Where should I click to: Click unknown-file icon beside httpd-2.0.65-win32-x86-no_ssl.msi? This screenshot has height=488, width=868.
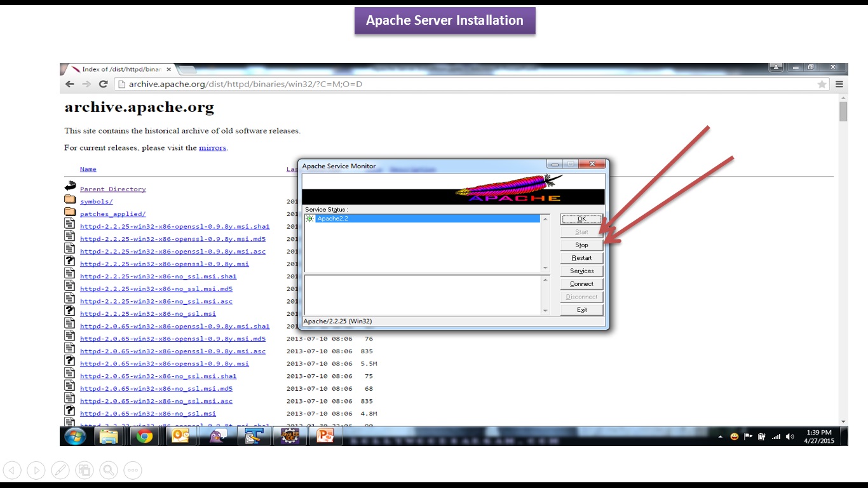tap(70, 410)
